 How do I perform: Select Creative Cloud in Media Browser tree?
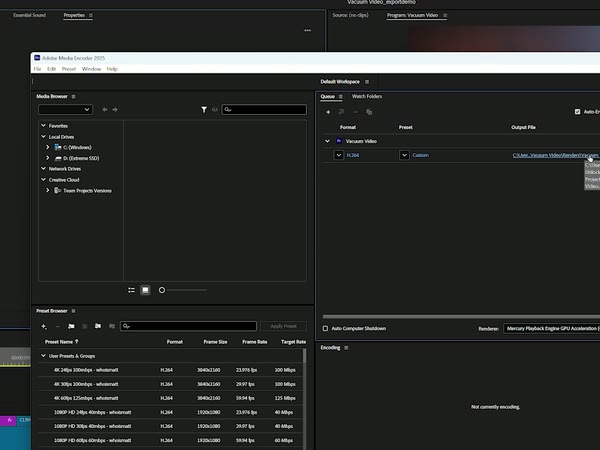pos(64,180)
